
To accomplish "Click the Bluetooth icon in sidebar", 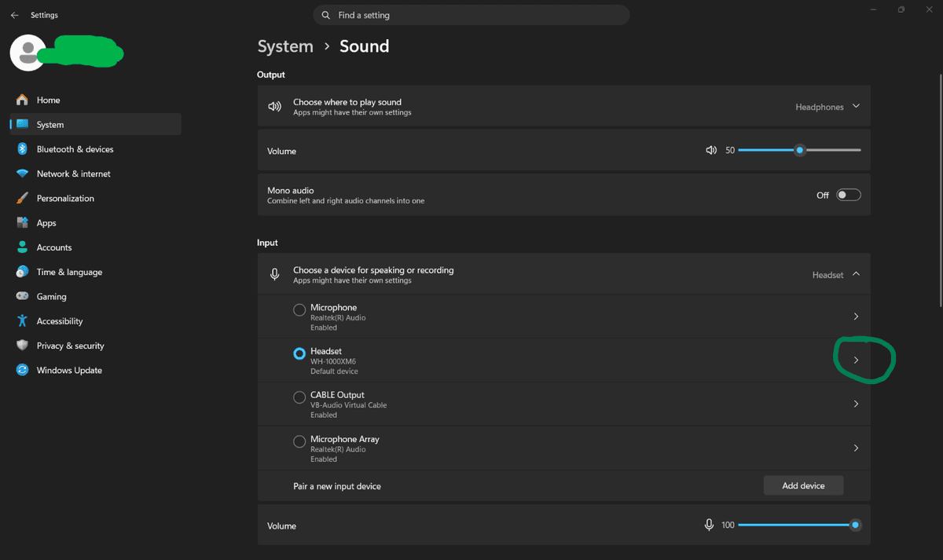I will click(22, 149).
